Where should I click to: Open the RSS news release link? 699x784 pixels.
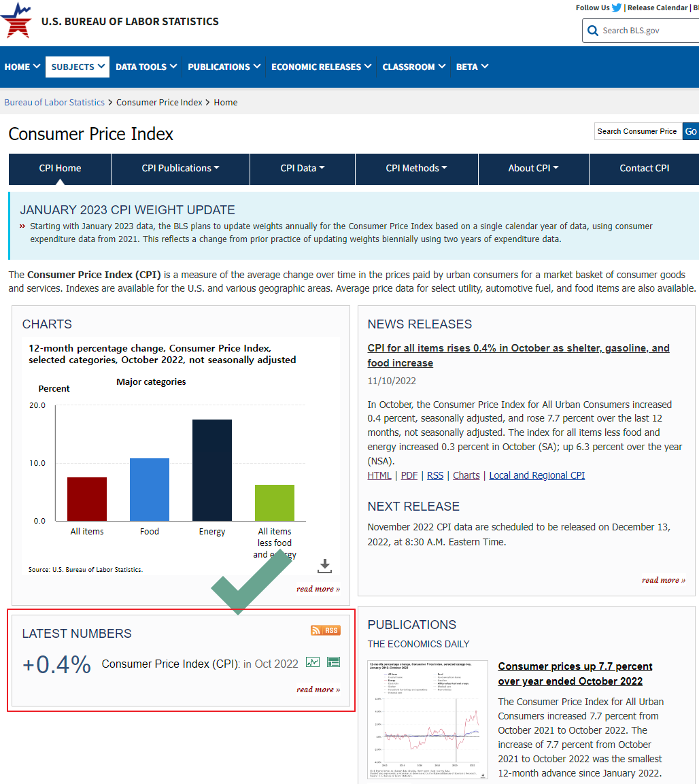click(435, 475)
